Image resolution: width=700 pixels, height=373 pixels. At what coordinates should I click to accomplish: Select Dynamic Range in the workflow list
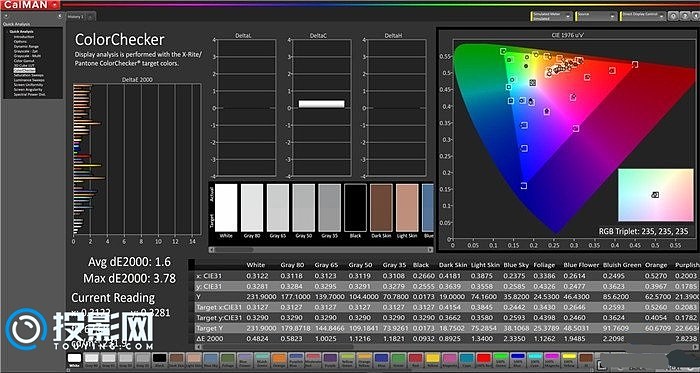(26, 46)
